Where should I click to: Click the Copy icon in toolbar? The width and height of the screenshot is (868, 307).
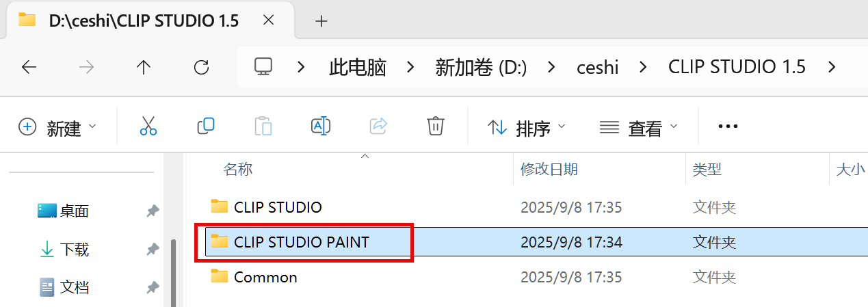(206, 126)
